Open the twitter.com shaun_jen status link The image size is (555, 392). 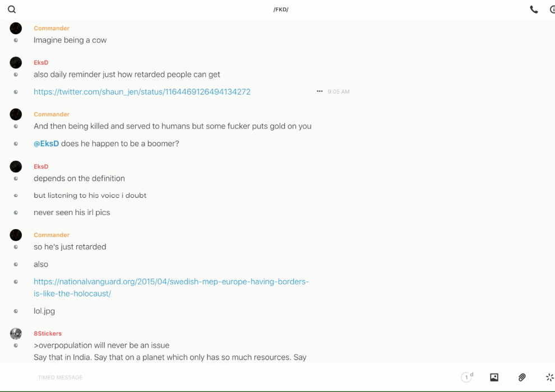(142, 92)
